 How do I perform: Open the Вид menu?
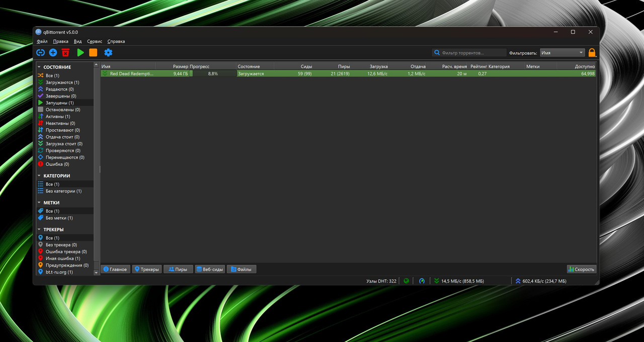click(x=77, y=41)
